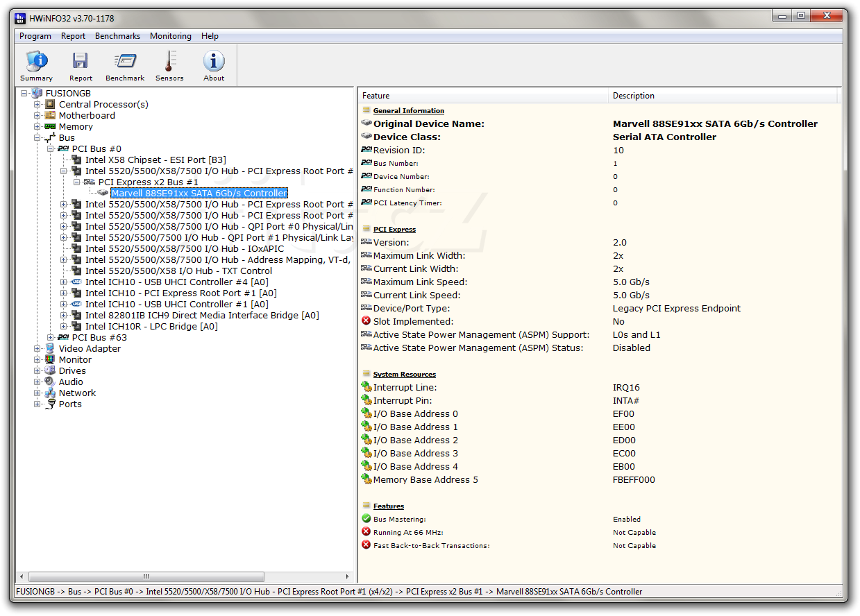Click the Memory module icon in tree
The image size is (860, 616).
click(x=50, y=127)
